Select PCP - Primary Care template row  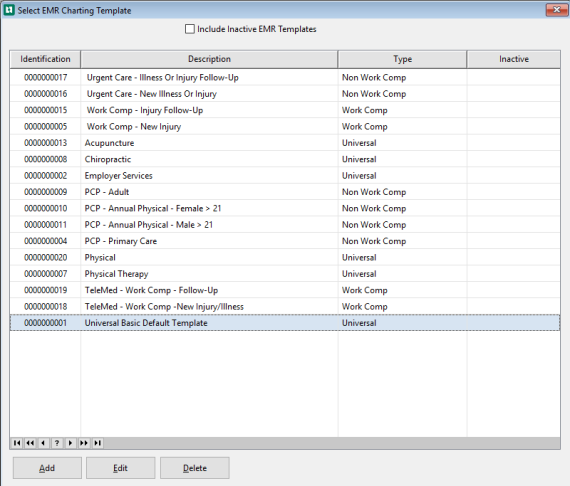[285, 241]
